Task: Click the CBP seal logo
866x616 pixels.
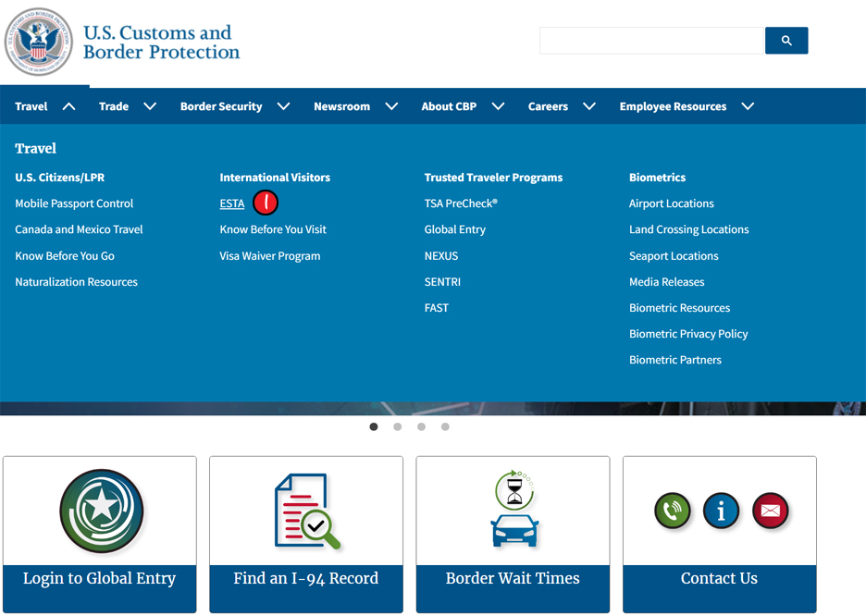Action: coord(39,42)
